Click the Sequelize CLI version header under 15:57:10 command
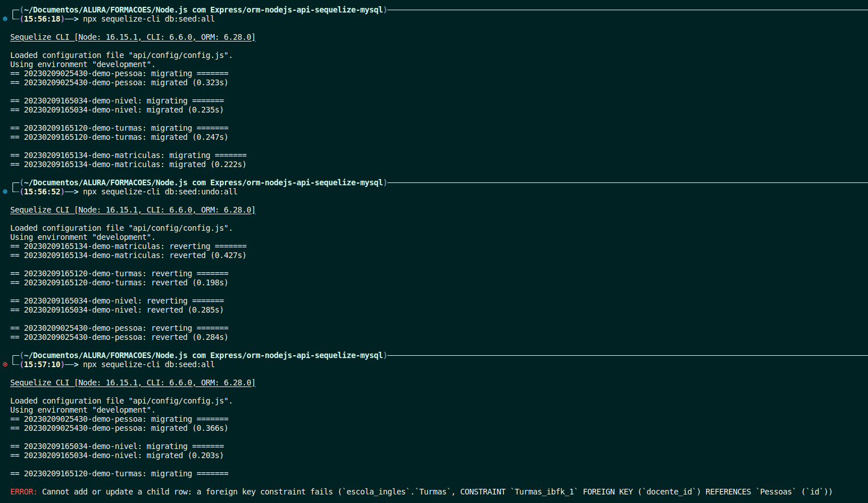 tap(133, 383)
